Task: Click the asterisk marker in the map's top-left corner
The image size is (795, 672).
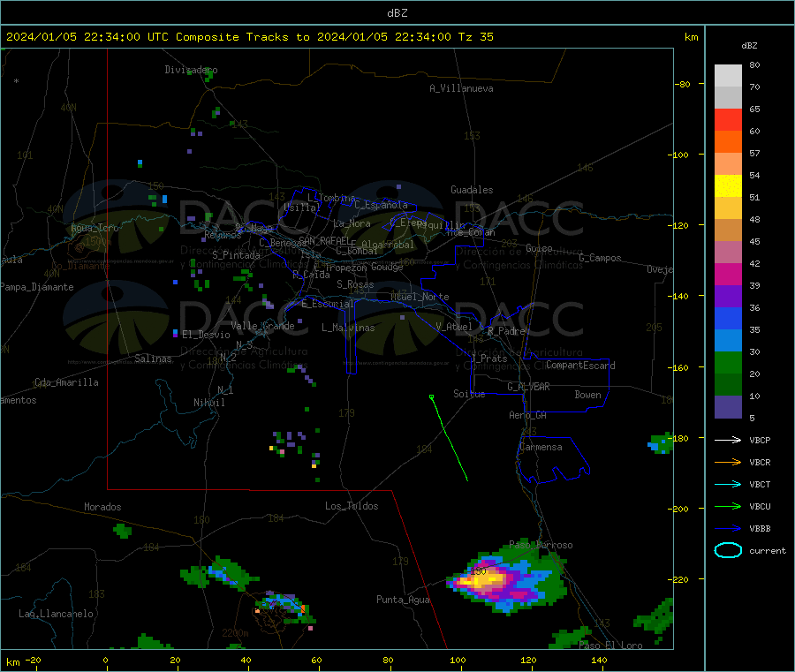Action: pos(17,81)
